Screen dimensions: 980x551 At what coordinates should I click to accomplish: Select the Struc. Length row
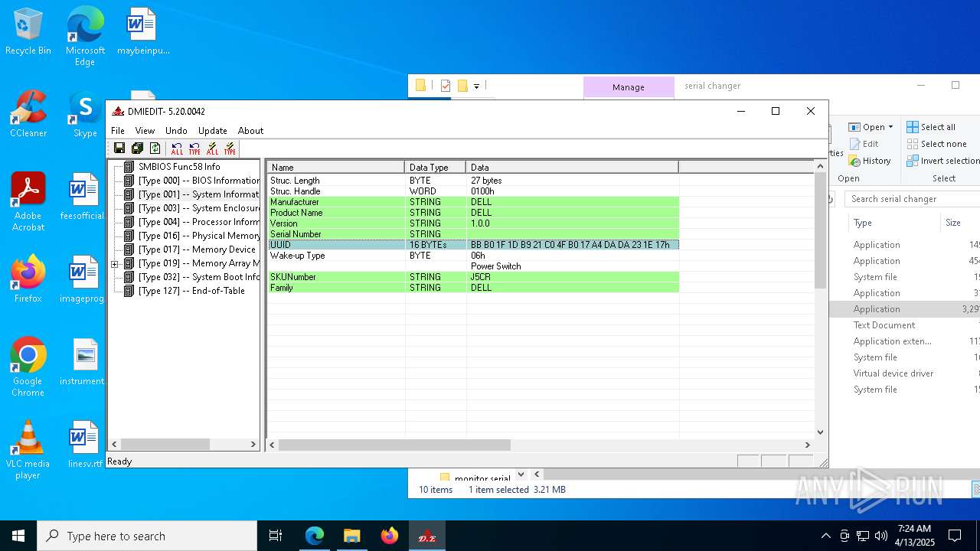pyautogui.click(x=473, y=181)
